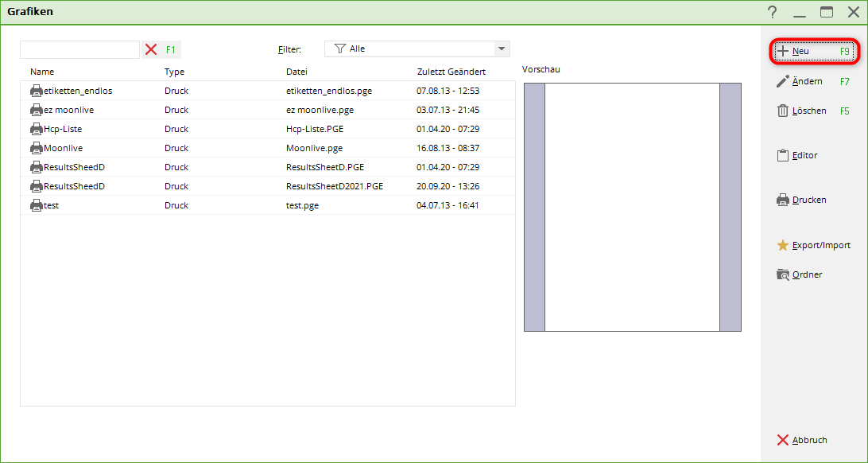Click the trash icon for Löschen
The width and height of the screenshot is (868, 463).
pyautogui.click(x=783, y=111)
